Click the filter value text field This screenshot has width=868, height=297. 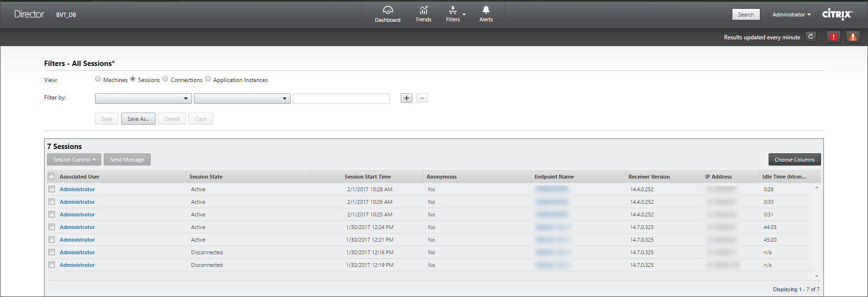point(341,99)
